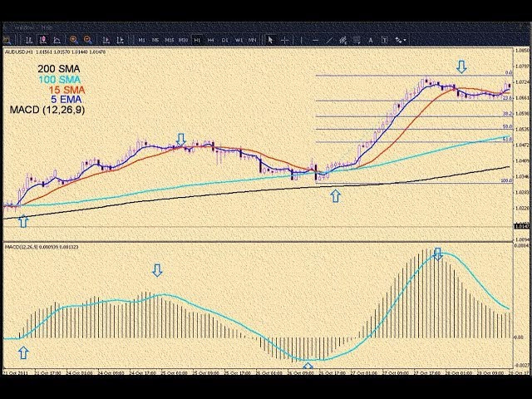Viewport: 532px width, 399px height.
Task: Click the blue MACD signal line peak
Action: tap(438, 256)
